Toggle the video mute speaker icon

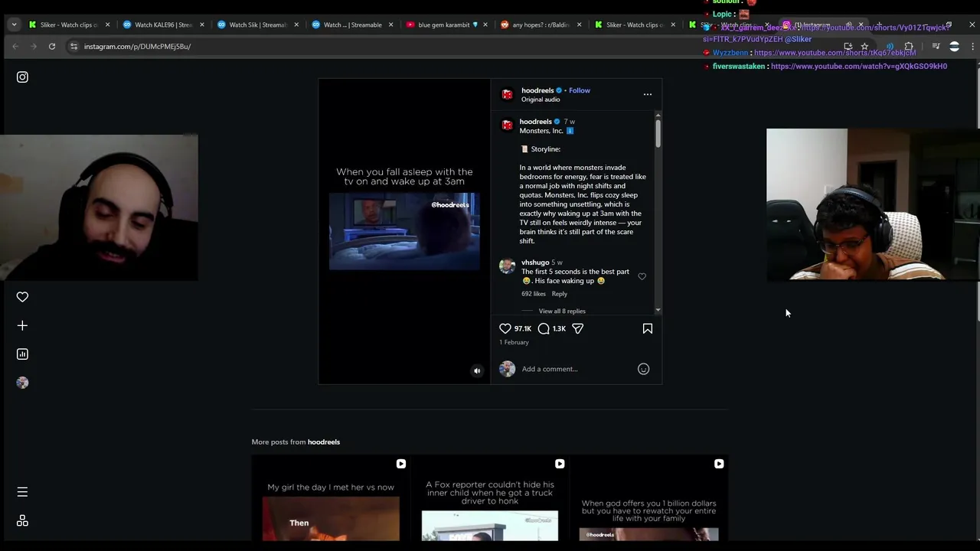point(477,371)
